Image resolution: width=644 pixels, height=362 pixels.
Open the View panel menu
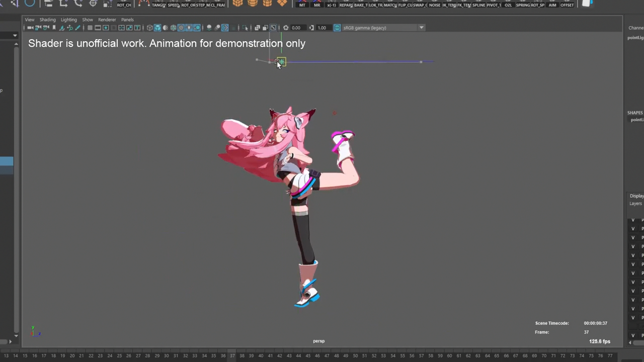click(x=30, y=20)
